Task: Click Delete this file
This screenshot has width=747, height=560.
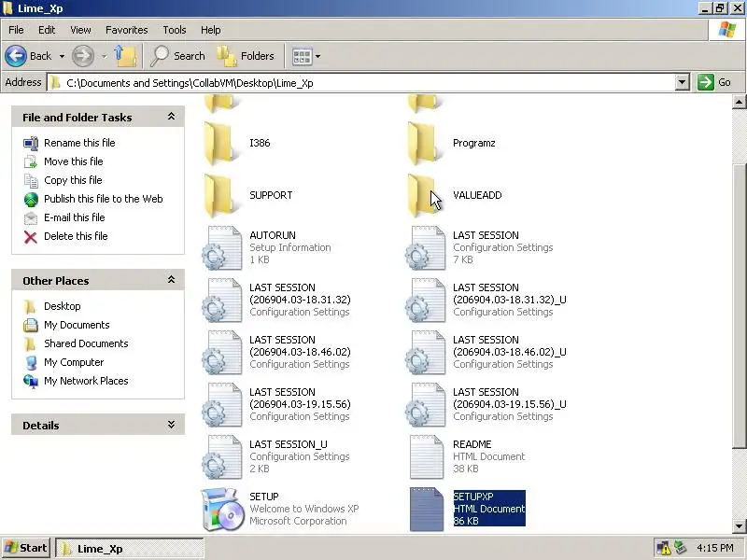Action: point(65,236)
